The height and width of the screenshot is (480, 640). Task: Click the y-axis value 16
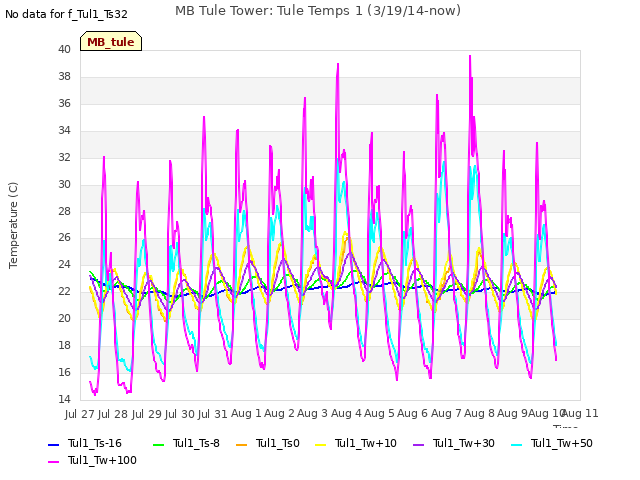pos(64,372)
